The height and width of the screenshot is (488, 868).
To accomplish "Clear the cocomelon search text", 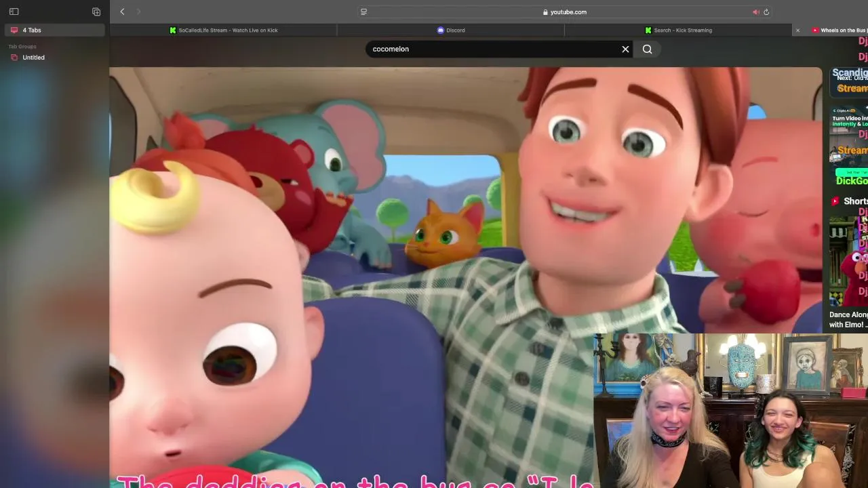I will 625,49.
